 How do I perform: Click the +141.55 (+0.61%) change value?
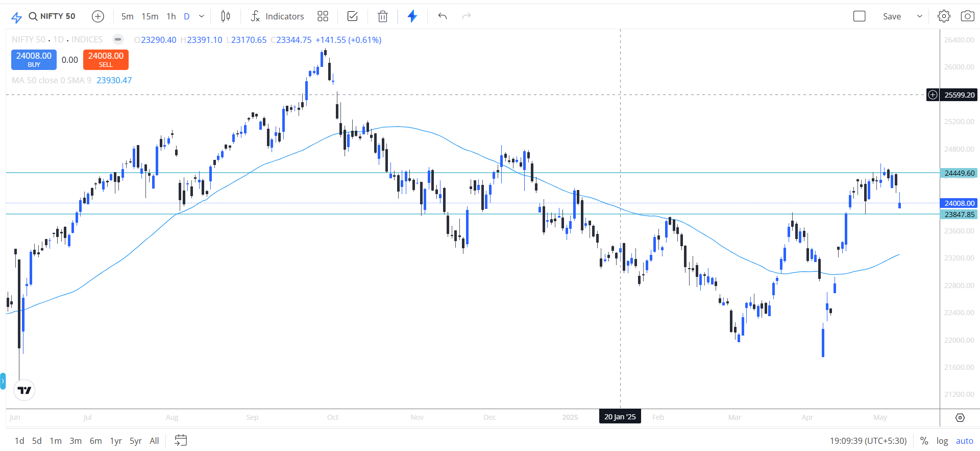pos(349,40)
